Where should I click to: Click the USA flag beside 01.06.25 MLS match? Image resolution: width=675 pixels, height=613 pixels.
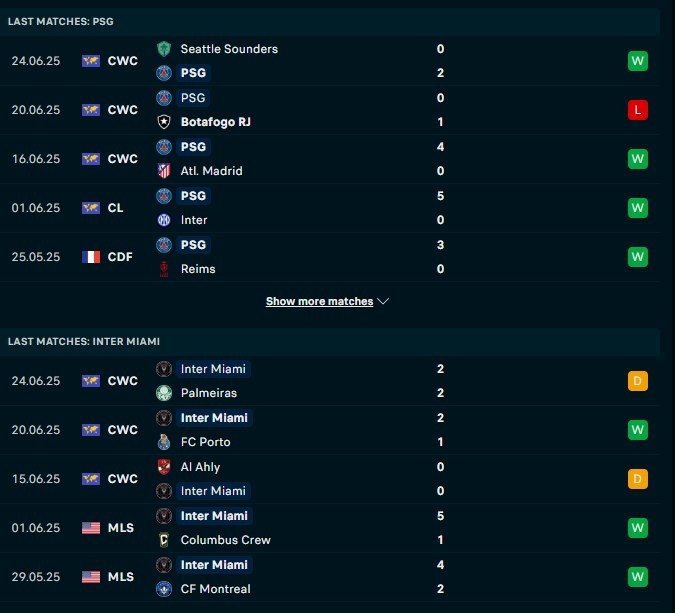91,528
